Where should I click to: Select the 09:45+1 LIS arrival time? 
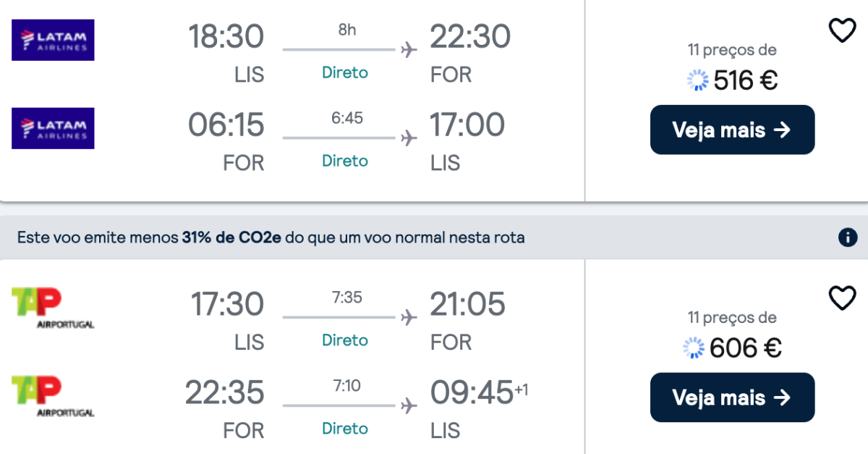tap(479, 392)
